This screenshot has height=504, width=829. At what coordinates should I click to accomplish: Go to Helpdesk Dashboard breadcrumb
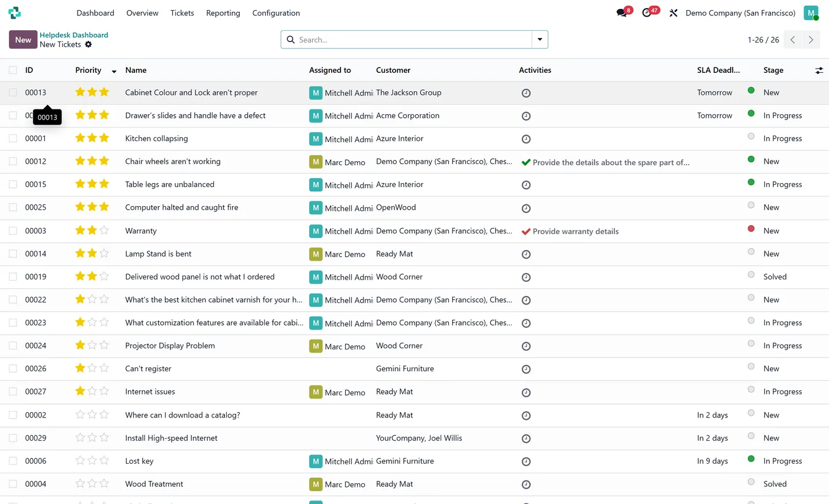click(x=74, y=35)
